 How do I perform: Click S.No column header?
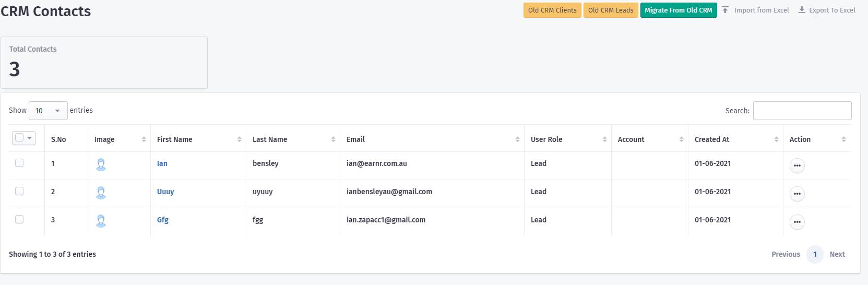pos(58,139)
